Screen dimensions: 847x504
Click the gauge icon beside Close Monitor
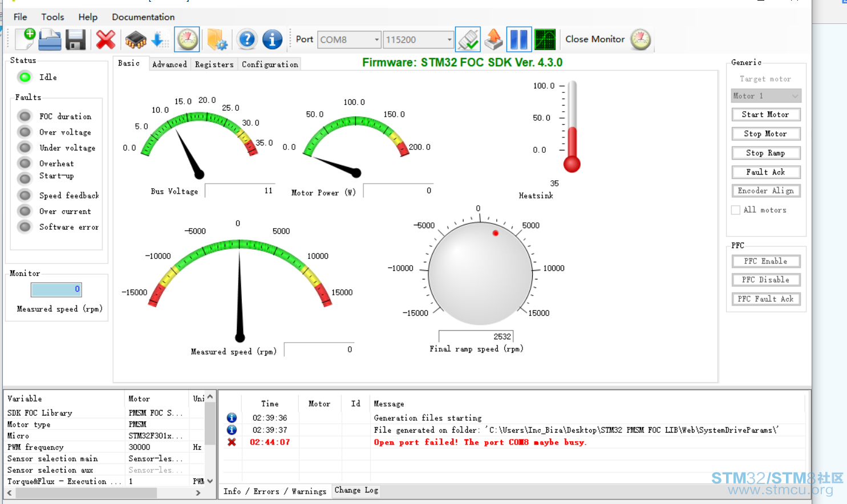[x=641, y=39]
